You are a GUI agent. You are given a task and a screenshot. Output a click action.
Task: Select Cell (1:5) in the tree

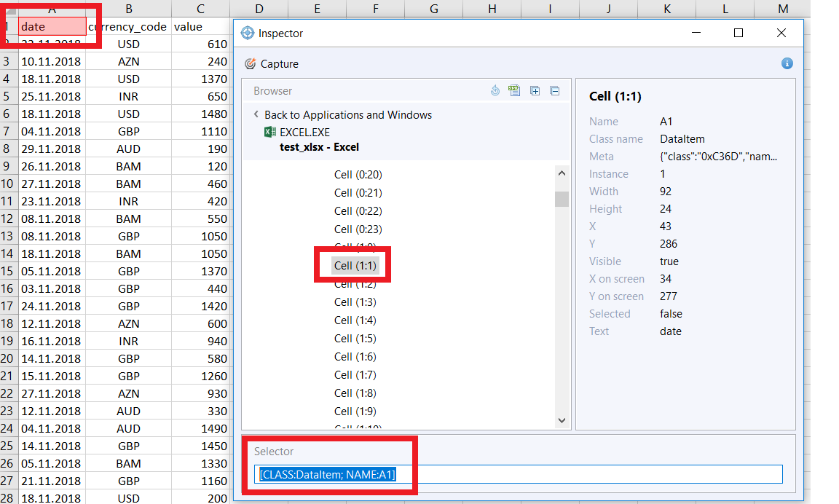pyautogui.click(x=355, y=338)
